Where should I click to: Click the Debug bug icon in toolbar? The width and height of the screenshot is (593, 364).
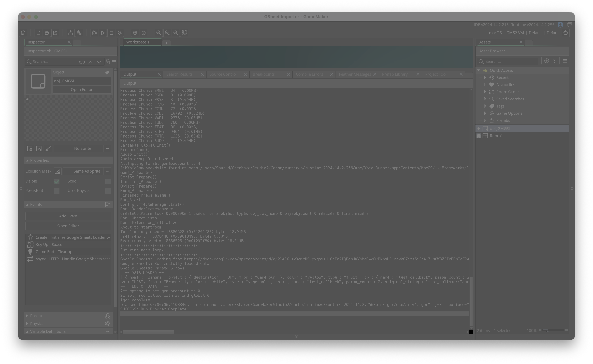coord(94,33)
